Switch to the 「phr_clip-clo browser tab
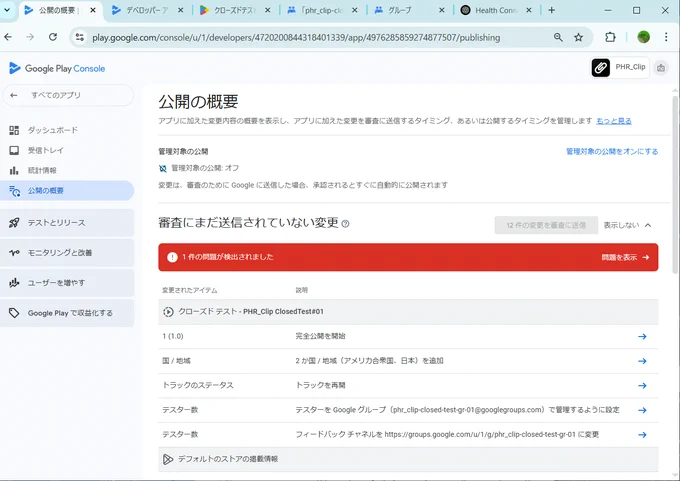This screenshot has height=481, width=680. tap(322, 10)
